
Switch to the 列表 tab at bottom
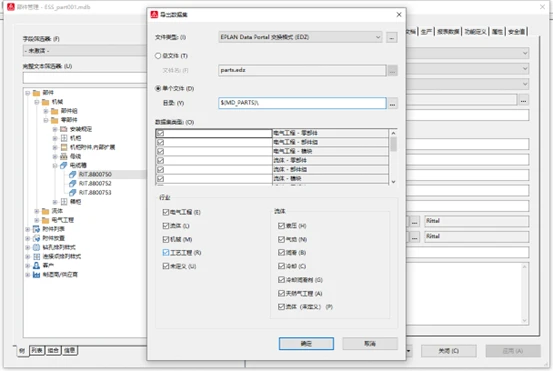point(37,350)
